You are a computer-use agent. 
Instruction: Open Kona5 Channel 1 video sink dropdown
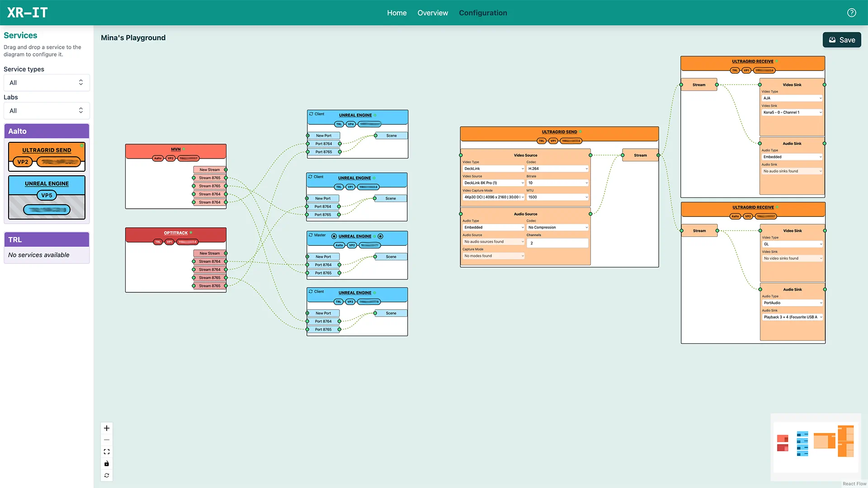[x=792, y=113]
